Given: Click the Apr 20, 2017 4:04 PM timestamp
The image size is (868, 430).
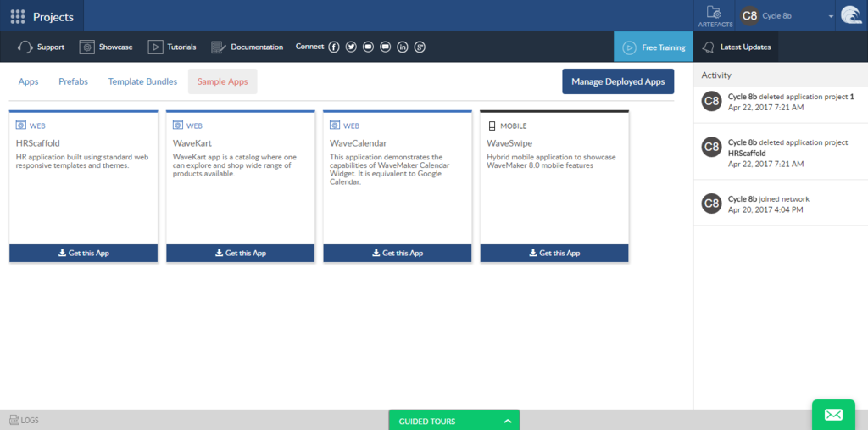Looking at the screenshot, I should click(x=765, y=209).
